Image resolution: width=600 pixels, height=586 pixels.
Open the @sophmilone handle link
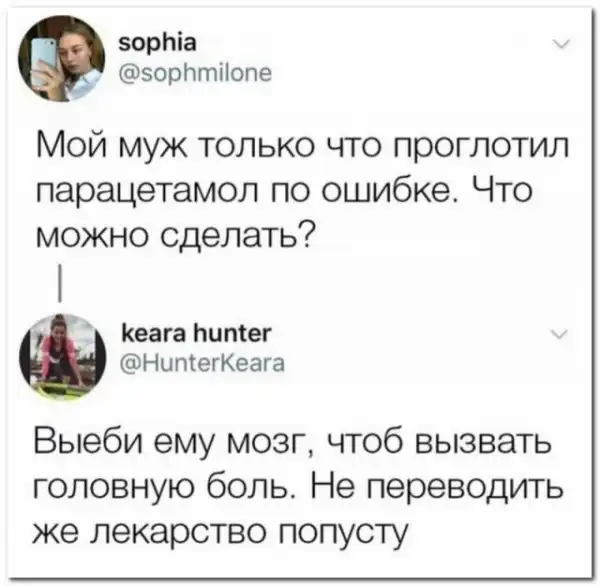tap(195, 72)
